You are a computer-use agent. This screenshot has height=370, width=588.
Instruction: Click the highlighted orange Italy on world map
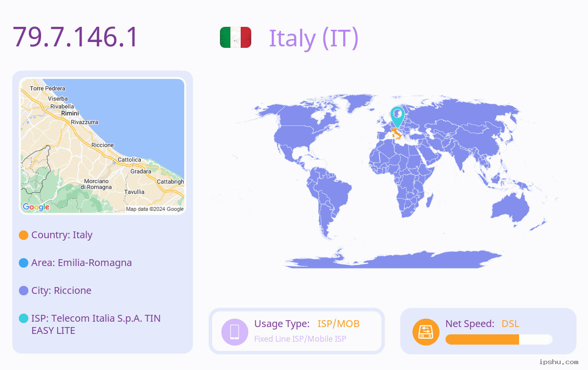click(396, 133)
